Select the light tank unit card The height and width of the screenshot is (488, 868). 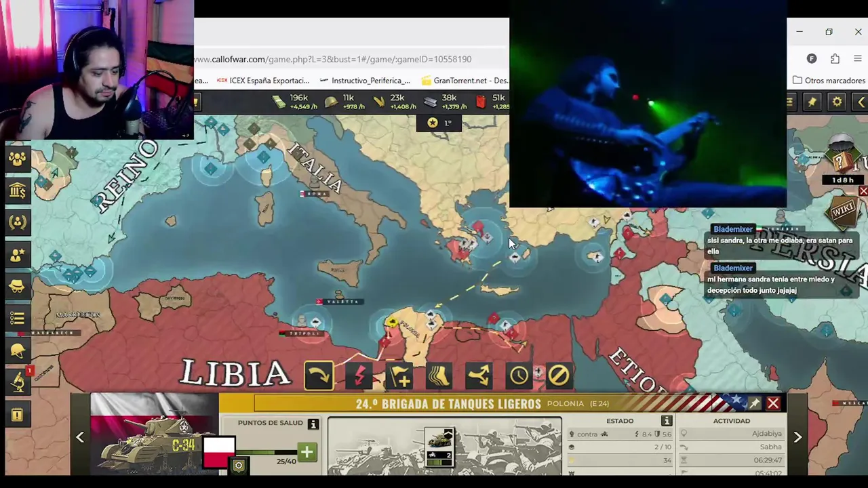tap(439, 447)
